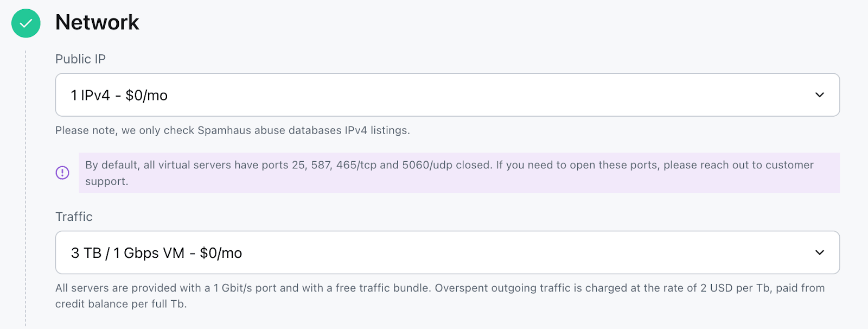
Task: Click the Traffic field label
Action: tap(74, 217)
